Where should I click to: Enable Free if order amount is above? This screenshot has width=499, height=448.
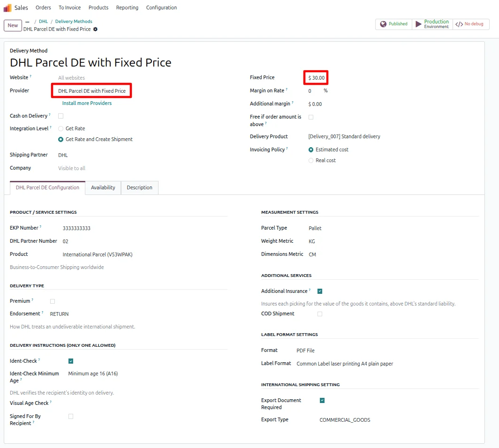tap(311, 117)
